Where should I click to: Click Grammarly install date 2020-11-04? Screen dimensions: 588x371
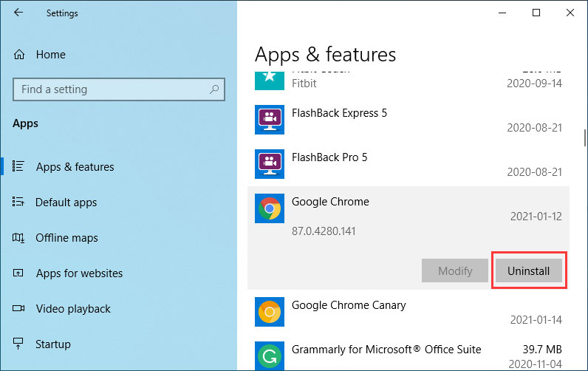tap(535, 364)
